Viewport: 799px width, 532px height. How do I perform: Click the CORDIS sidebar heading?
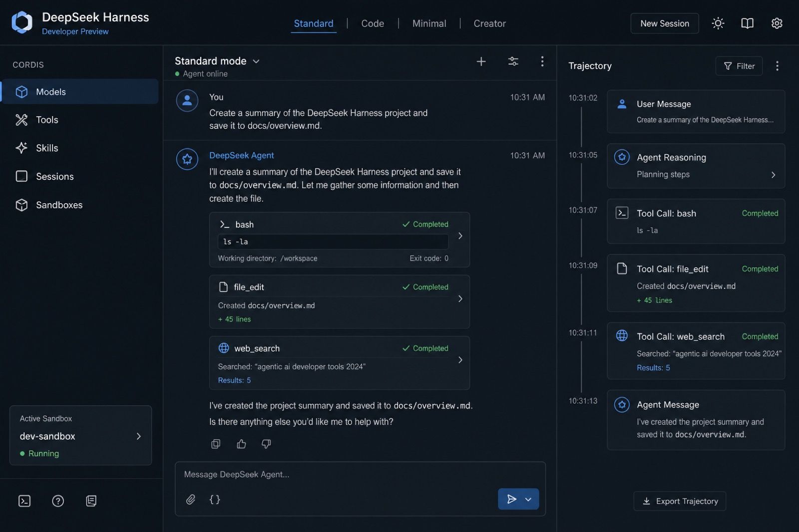click(x=28, y=65)
